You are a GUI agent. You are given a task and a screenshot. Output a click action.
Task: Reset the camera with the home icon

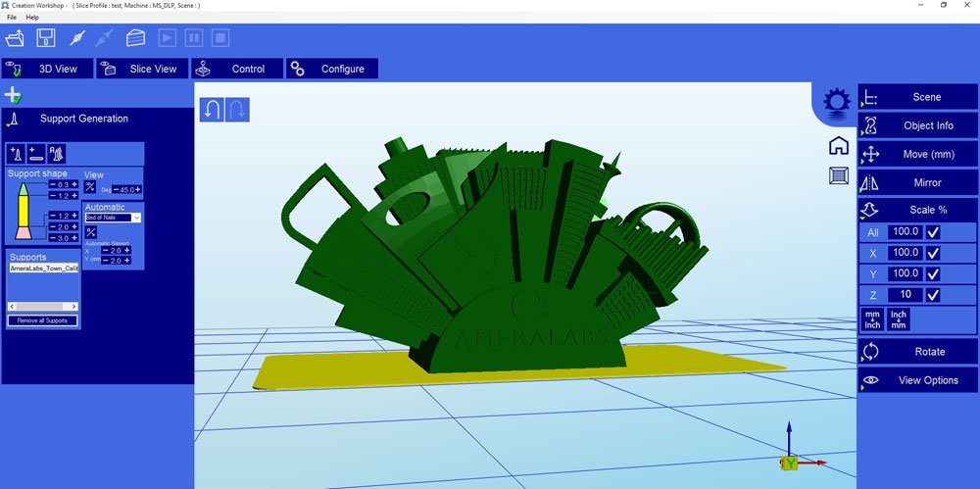click(x=838, y=146)
